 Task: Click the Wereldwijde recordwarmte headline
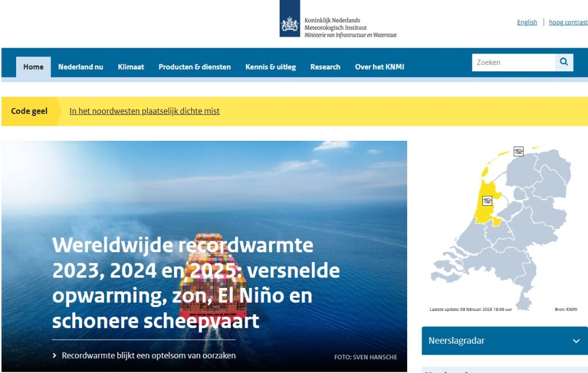coord(196,283)
